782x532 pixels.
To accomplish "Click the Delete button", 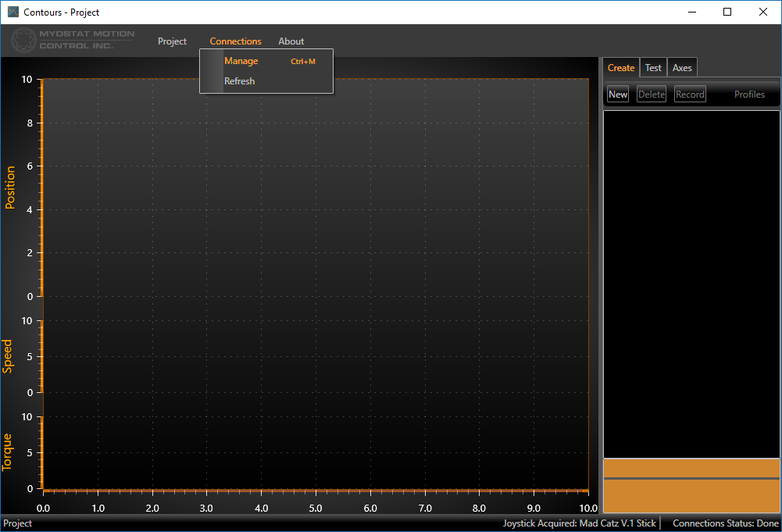I will pyautogui.click(x=652, y=95).
